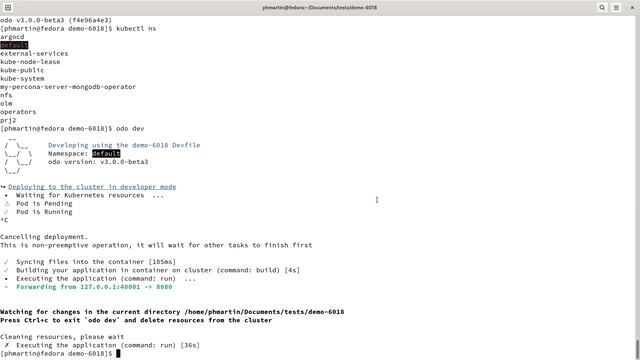Click the 'Pod is Running' line
Viewport: 640px width, 360px height.
coord(38,212)
